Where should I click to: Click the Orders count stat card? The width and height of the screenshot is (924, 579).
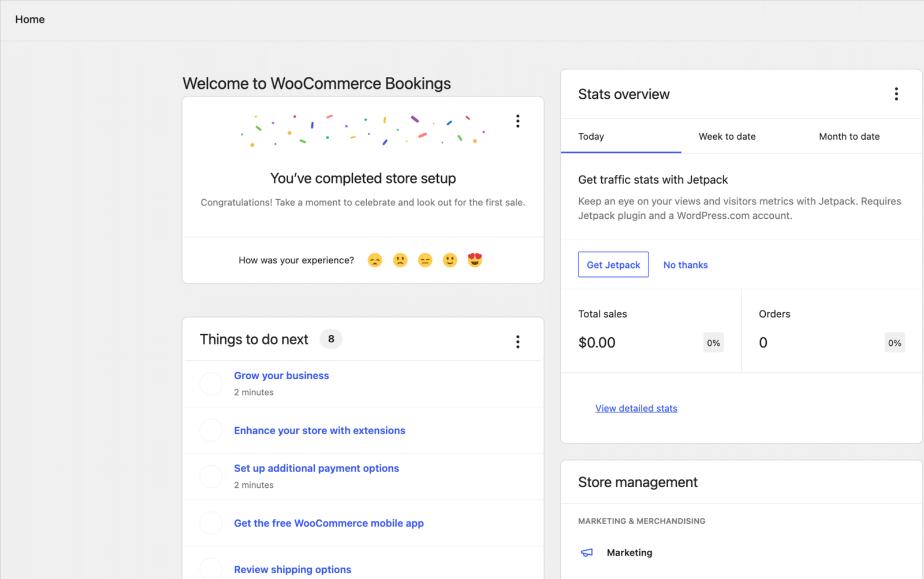click(x=832, y=331)
